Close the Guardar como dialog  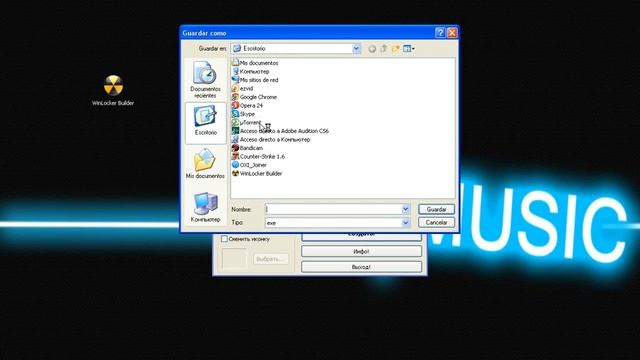tap(452, 33)
